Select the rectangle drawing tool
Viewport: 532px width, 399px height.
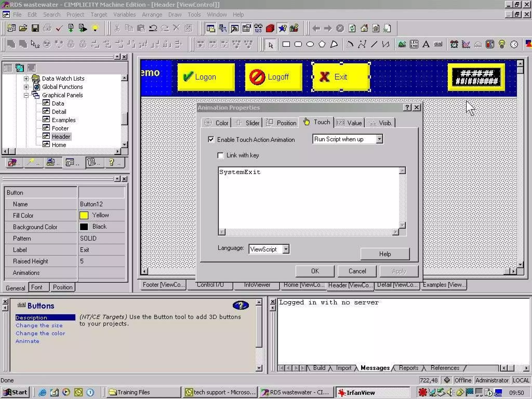click(x=286, y=44)
